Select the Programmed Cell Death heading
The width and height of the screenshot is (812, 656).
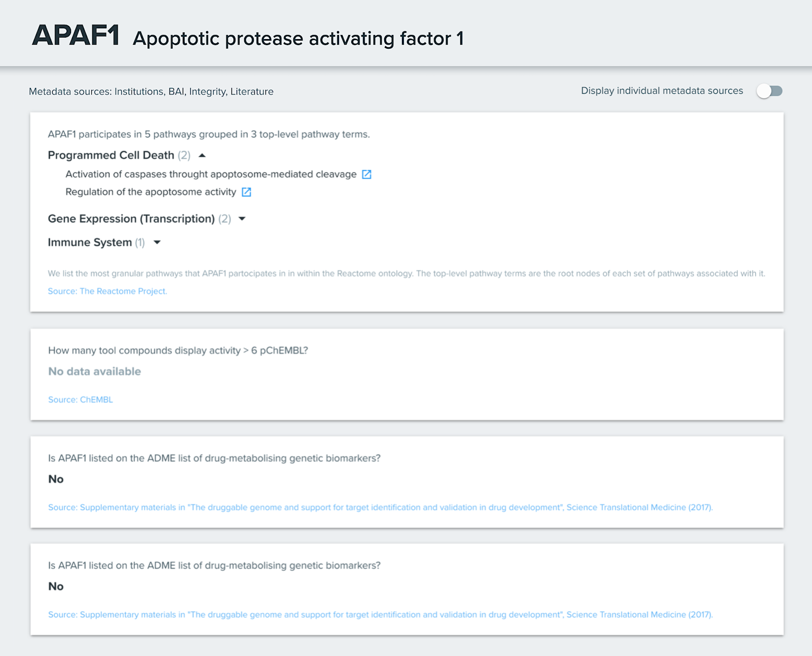pyautogui.click(x=111, y=155)
